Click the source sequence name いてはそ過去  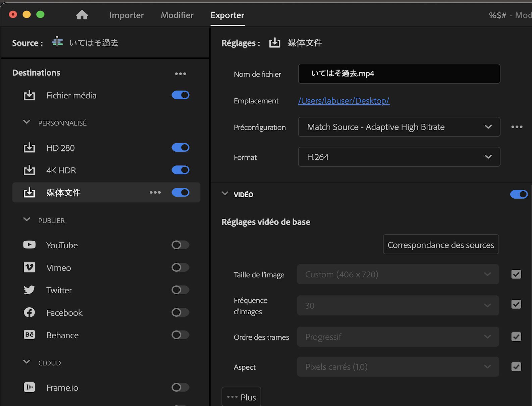click(94, 43)
